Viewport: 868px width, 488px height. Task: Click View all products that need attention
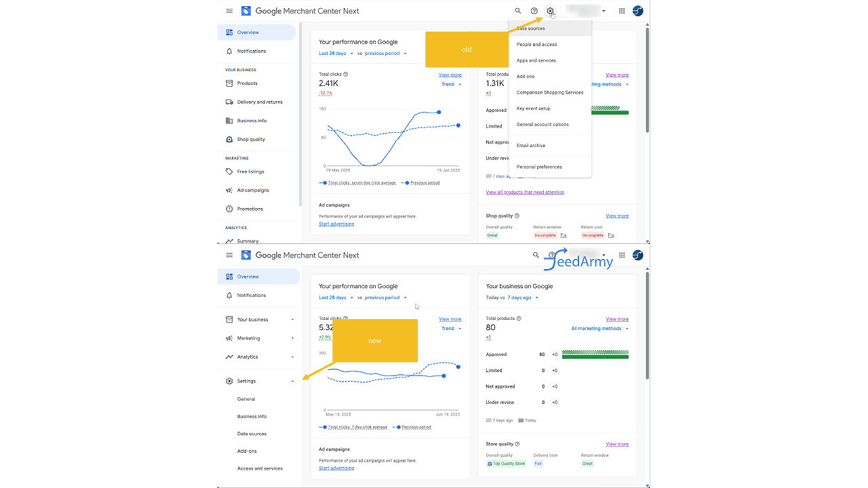525,192
